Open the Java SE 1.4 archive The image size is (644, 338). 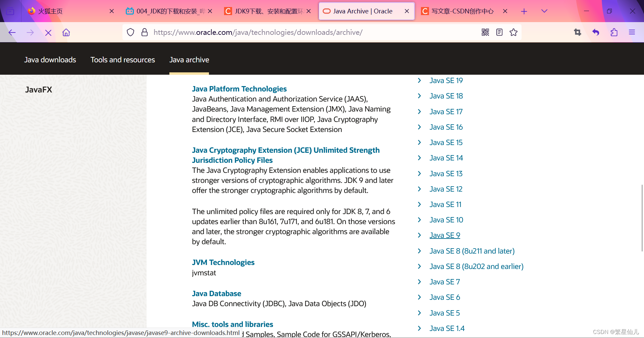(447, 328)
